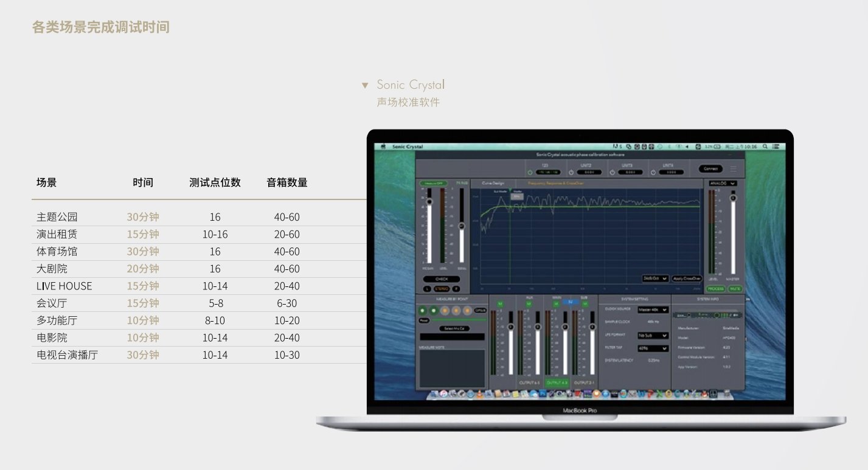This screenshot has height=470, width=868.
Task: Click the AUX channel fader knob
Action: pos(538,327)
